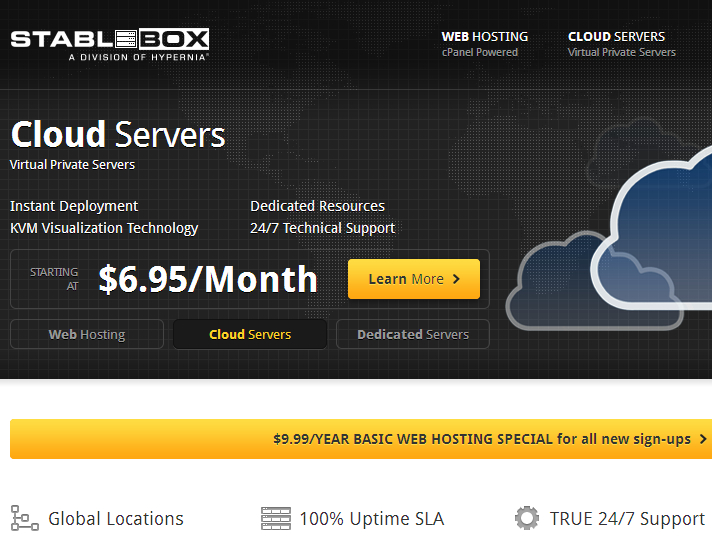Click the $6.95/Month price text
The width and height of the screenshot is (712, 540).
pos(208,279)
